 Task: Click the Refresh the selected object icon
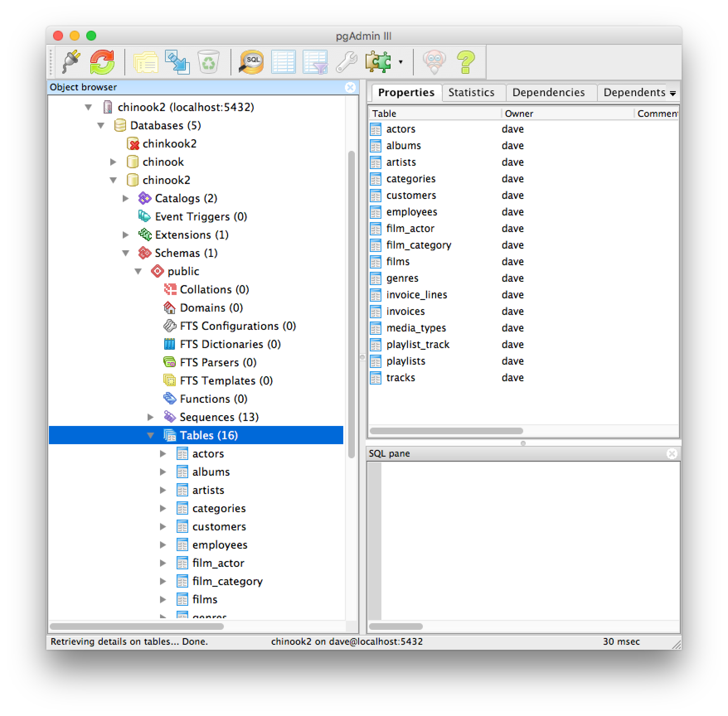103,61
